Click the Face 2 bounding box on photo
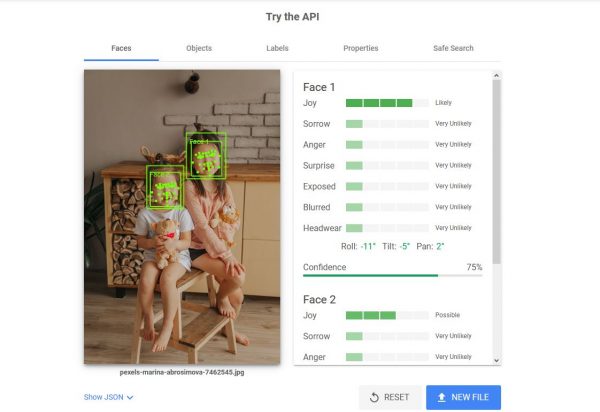Image resolution: width=600 pixels, height=412 pixels. pyautogui.click(x=165, y=187)
